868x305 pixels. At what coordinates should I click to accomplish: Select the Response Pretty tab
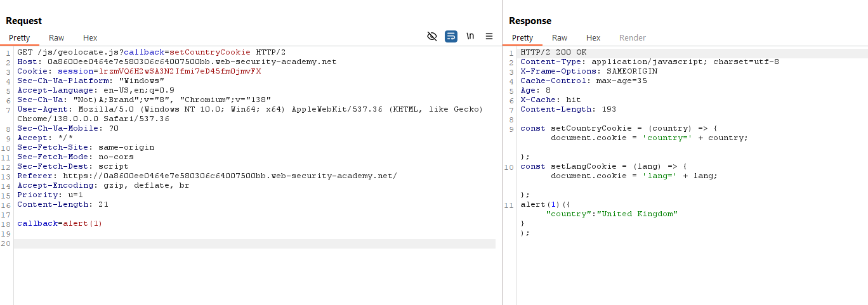pyautogui.click(x=523, y=38)
